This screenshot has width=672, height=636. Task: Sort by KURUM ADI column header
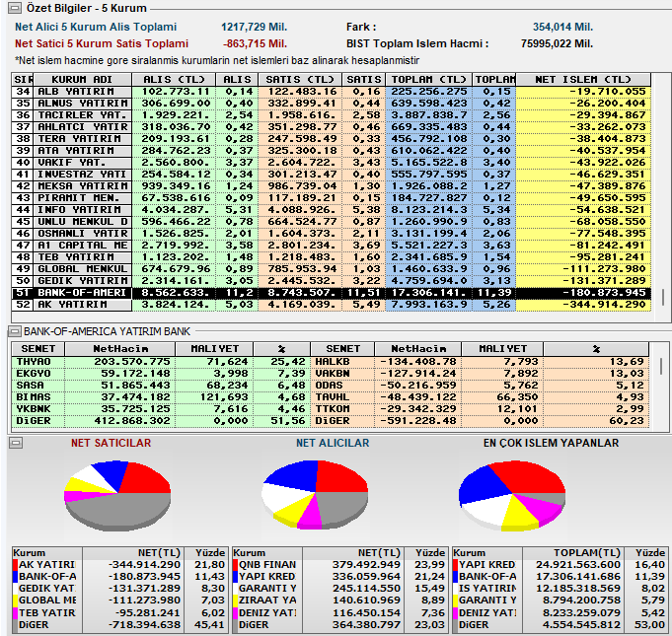tap(82, 80)
